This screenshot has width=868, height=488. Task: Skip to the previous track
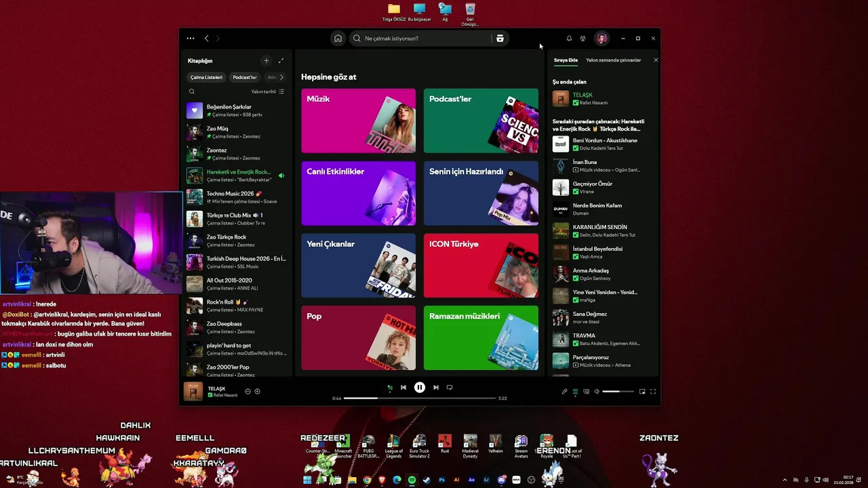click(403, 388)
